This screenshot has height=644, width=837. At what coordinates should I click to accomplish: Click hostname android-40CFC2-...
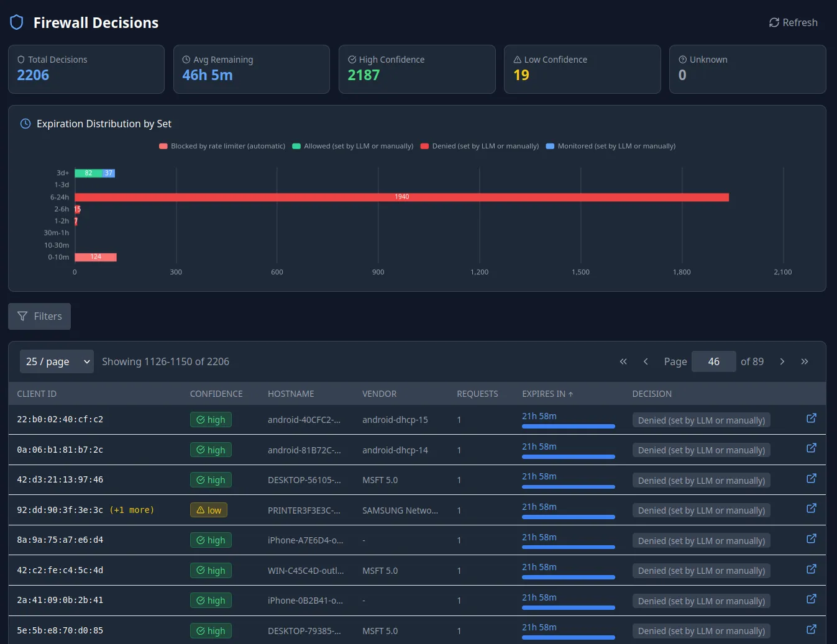point(304,420)
